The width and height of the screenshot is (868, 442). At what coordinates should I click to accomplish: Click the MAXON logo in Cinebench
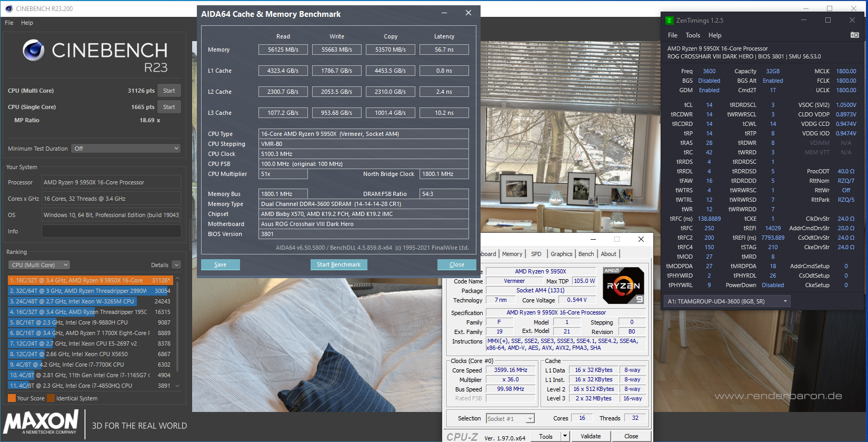pos(41,422)
